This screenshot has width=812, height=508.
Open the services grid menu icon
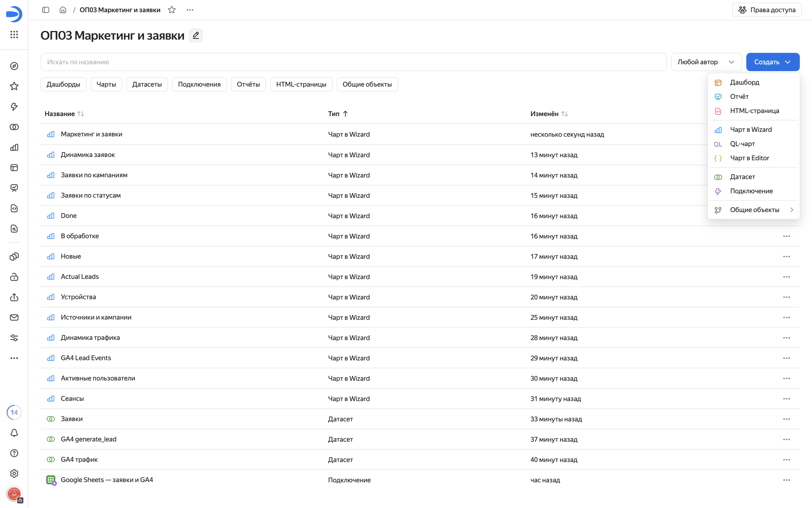tap(14, 35)
